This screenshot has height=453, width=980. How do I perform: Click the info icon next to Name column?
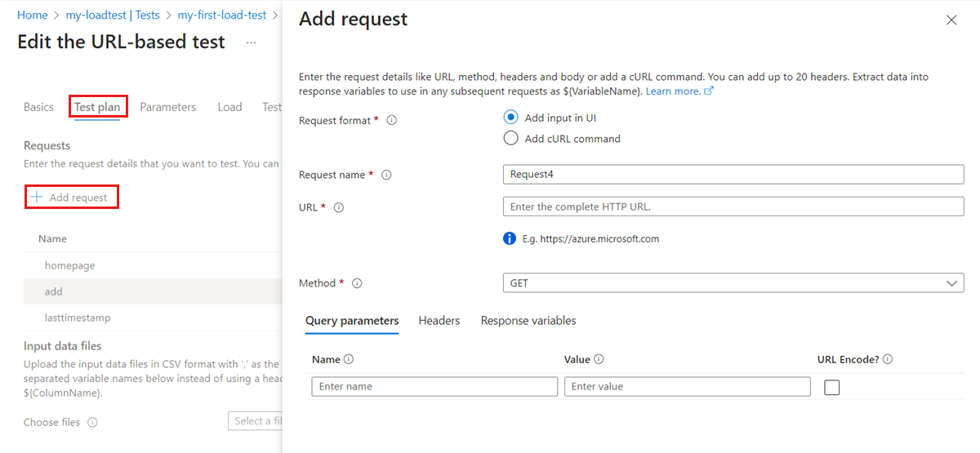pyautogui.click(x=349, y=359)
